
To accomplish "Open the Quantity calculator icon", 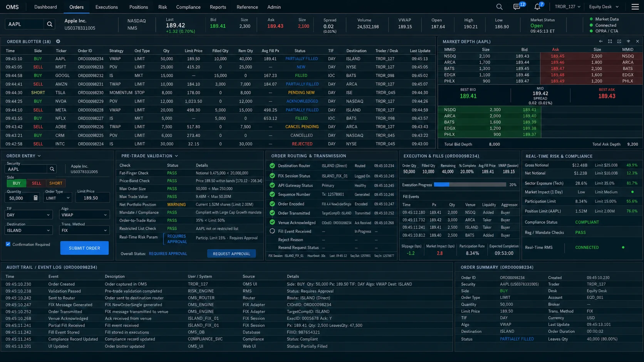I will tap(35, 198).
